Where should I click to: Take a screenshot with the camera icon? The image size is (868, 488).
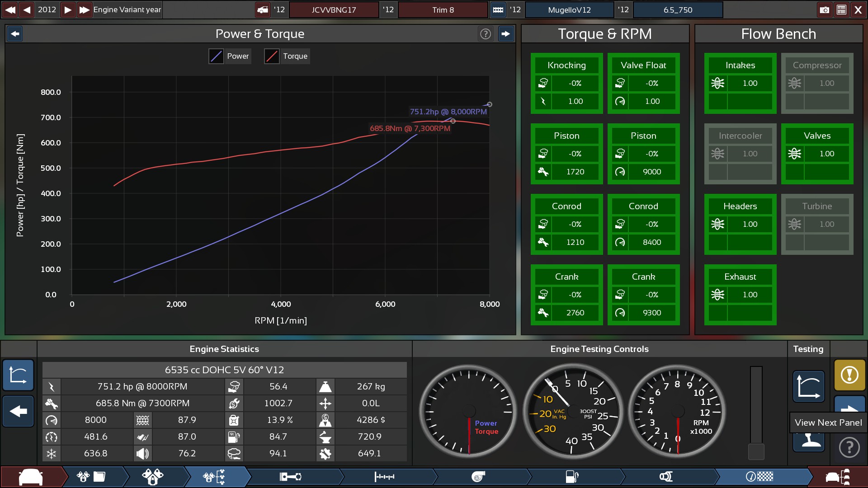[x=825, y=9]
